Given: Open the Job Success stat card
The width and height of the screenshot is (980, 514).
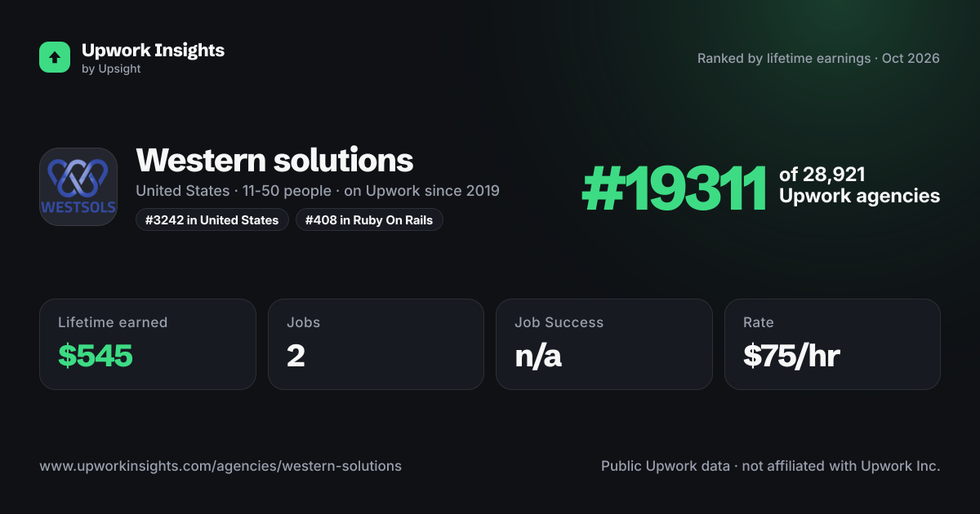Looking at the screenshot, I should tap(604, 344).
